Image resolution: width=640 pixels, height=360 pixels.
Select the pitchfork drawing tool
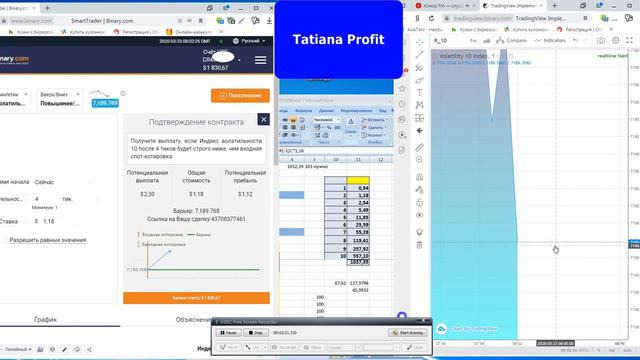pyautogui.click(x=419, y=67)
